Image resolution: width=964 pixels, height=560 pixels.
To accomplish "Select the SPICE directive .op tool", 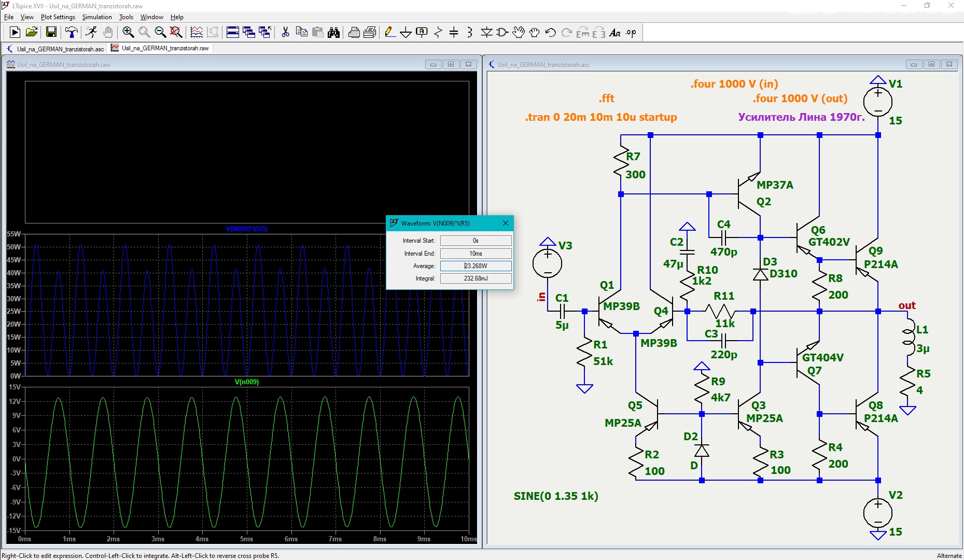I will [631, 33].
